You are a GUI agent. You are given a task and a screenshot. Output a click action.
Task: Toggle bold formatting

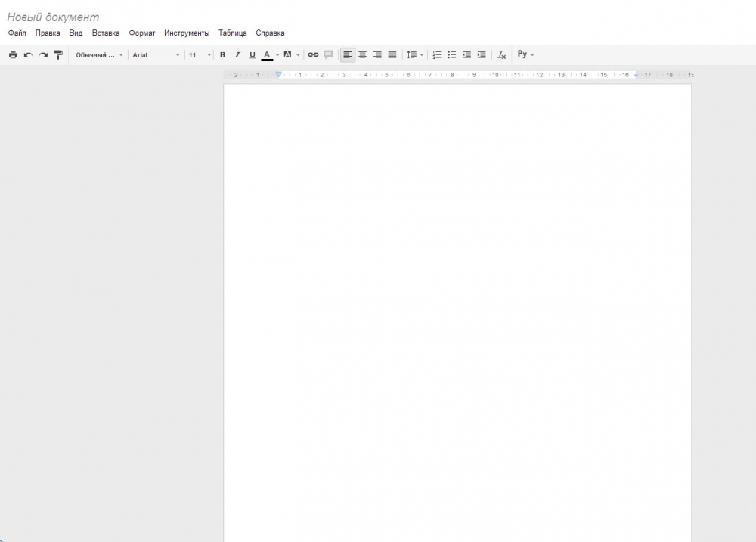(x=222, y=55)
